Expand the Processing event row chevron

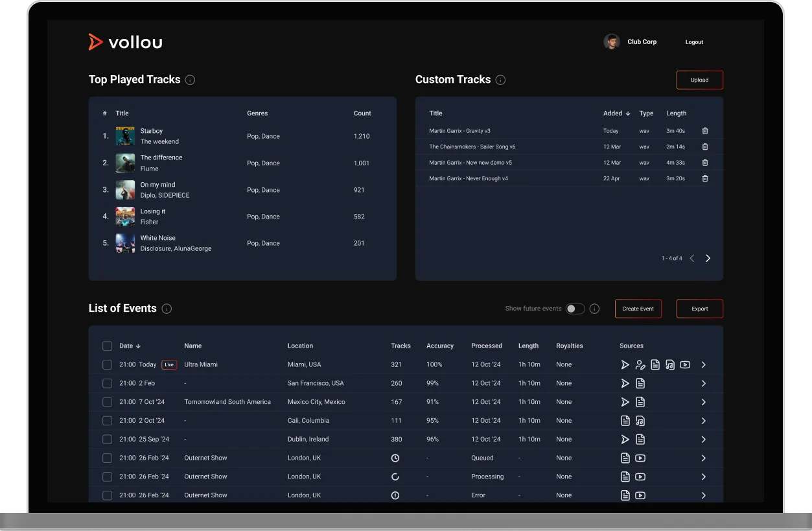point(704,477)
